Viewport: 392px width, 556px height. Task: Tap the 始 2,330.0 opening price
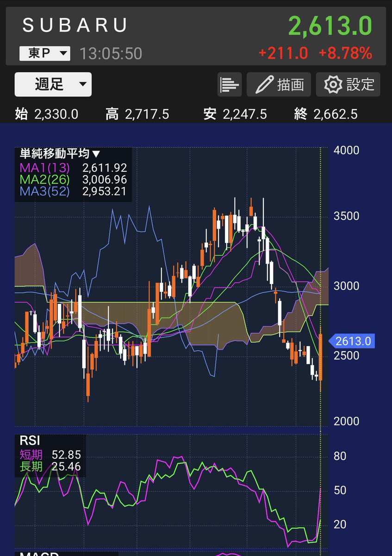click(x=46, y=114)
